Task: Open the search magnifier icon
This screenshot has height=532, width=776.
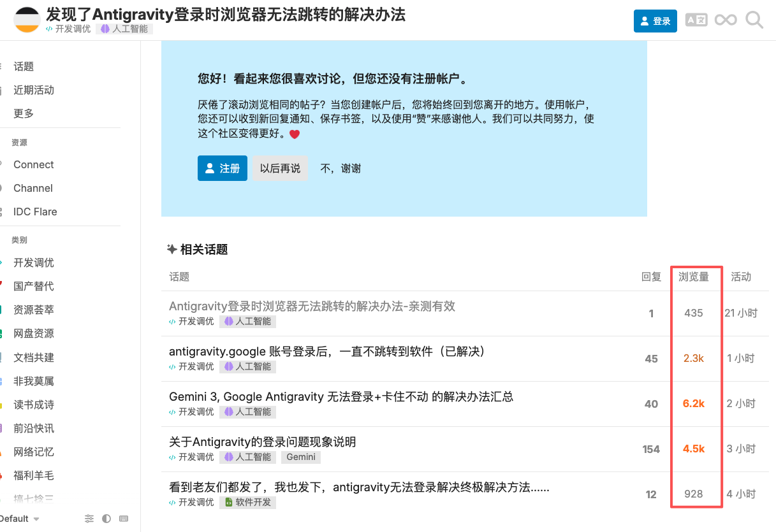Action: pyautogui.click(x=754, y=20)
